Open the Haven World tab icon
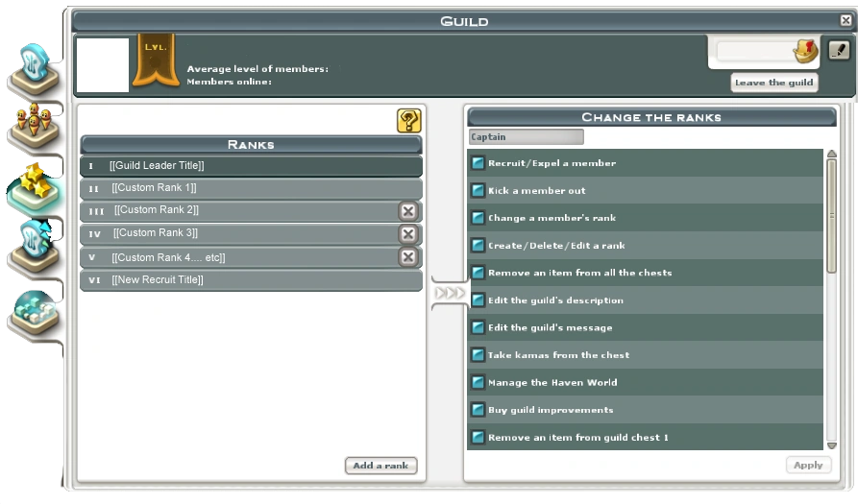The width and height of the screenshot is (858, 504). (x=35, y=313)
